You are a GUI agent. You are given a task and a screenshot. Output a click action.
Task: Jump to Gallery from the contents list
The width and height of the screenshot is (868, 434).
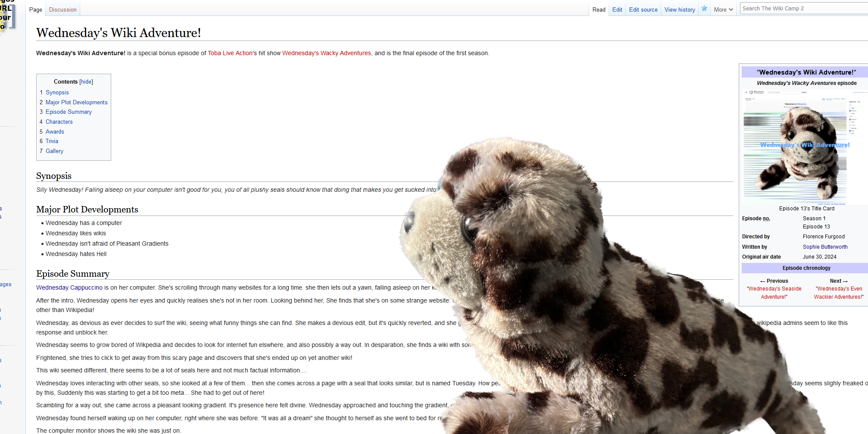coord(54,151)
